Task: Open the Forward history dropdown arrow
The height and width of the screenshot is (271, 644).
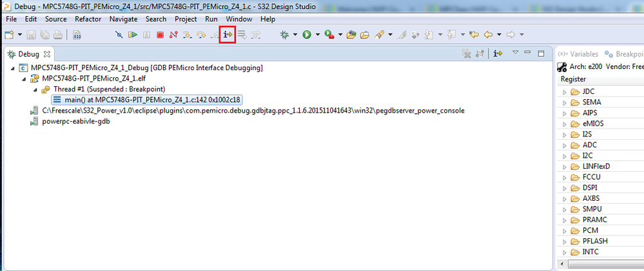Action: 522,35
